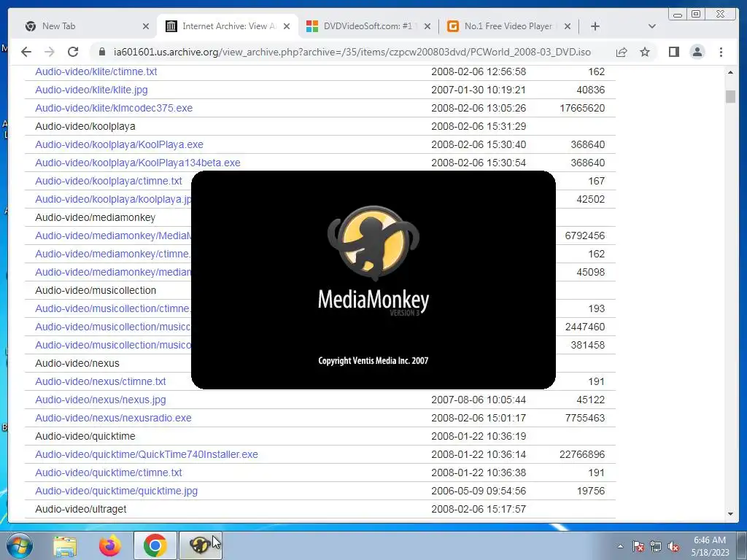747x560 pixels.
Task: Open Audio-video/koolplaya/ctimne.txt link
Action: pyautogui.click(x=109, y=181)
